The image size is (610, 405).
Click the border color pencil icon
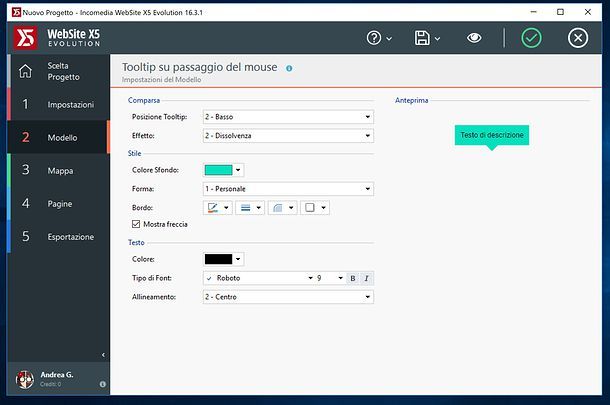[x=213, y=208]
